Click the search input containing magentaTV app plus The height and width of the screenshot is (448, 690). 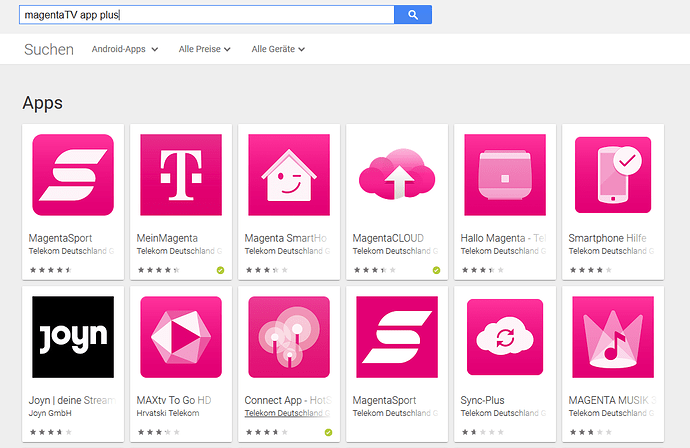207,15
